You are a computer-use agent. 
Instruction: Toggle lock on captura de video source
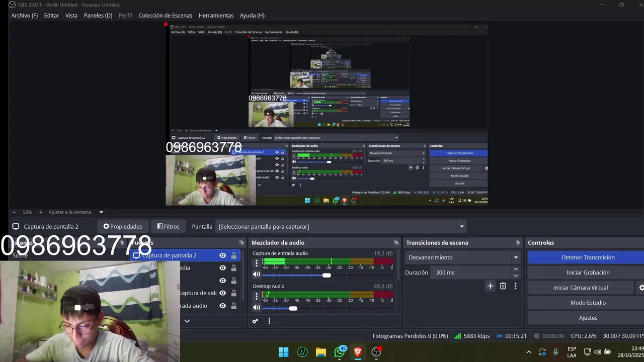(x=233, y=293)
